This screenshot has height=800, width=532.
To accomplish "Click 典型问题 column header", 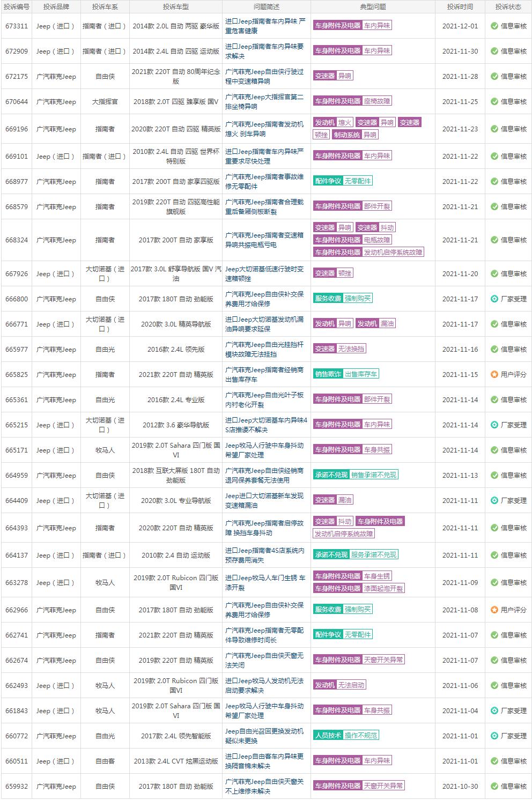I will (x=373, y=7).
